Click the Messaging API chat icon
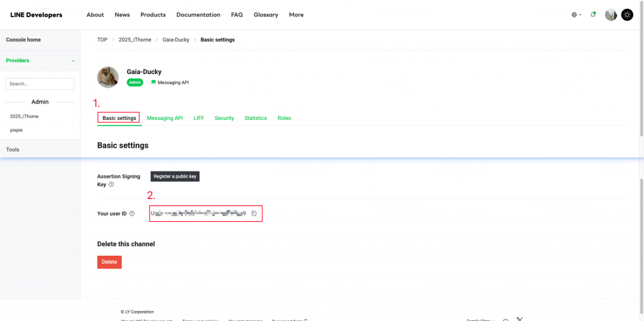This screenshot has height=321, width=644. pyautogui.click(x=153, y=82)
